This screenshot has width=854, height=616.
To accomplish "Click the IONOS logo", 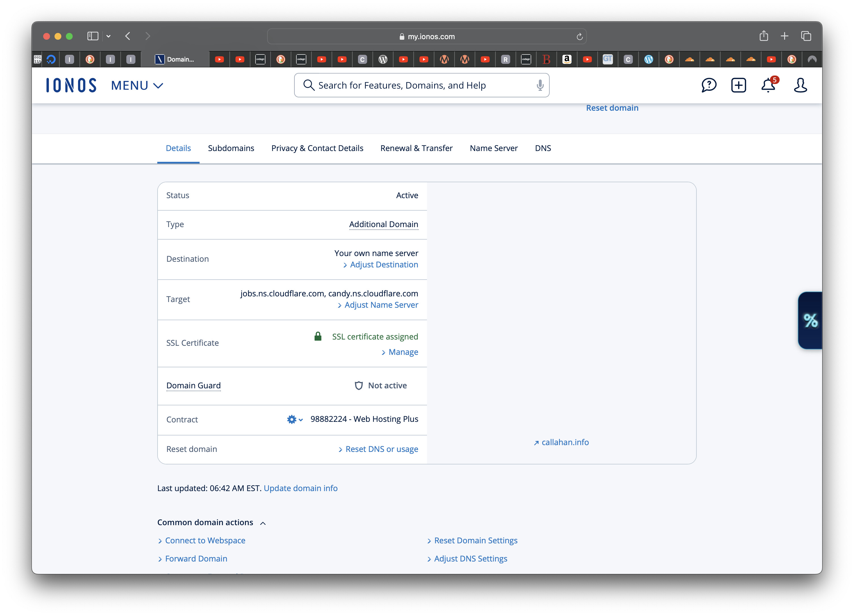I will click(71, 85).
